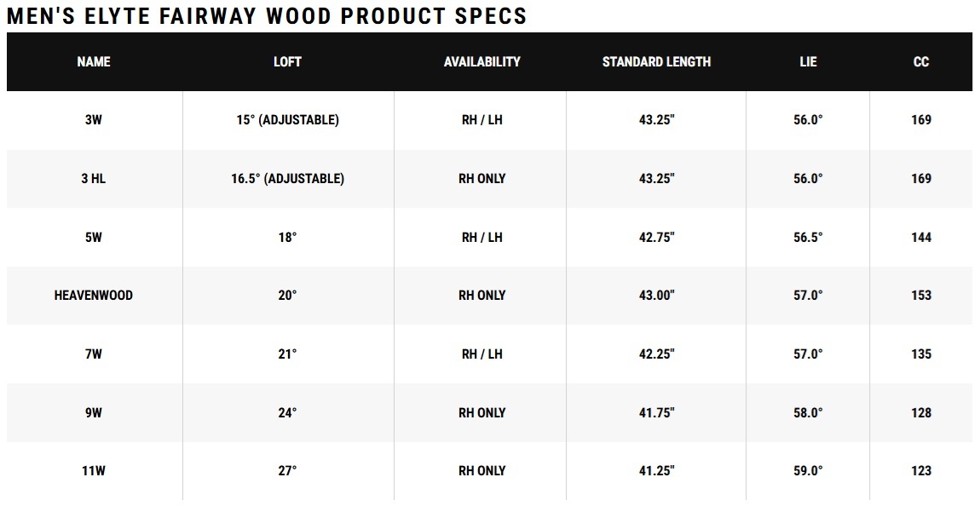Click the 11W row name

coord(94,471)
